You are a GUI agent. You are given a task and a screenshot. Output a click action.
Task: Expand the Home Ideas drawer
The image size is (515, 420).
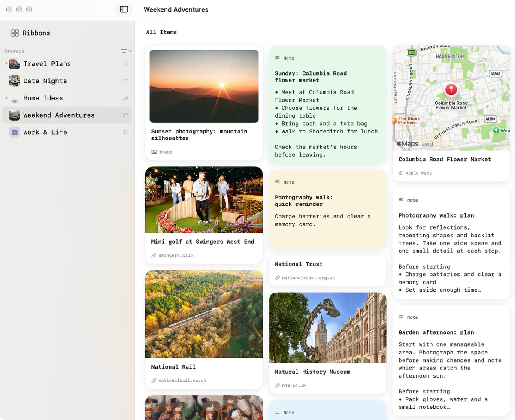pyautogui.click(x=6, y=98)
